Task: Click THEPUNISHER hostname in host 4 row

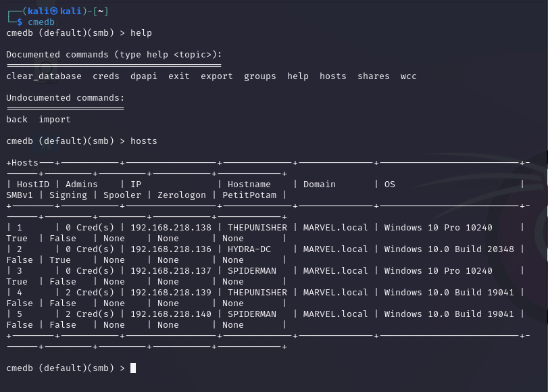Action: click(x=257, y=293)
